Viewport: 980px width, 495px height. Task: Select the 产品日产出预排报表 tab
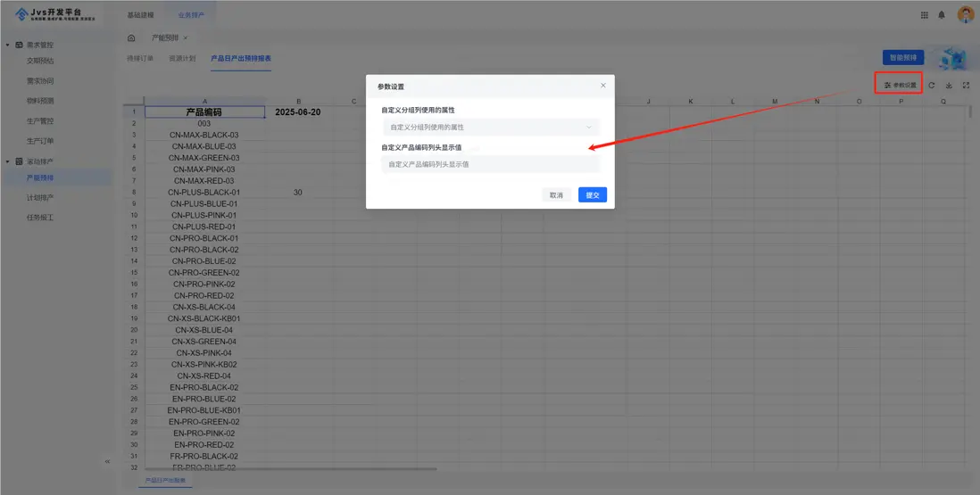pos(241,59)
